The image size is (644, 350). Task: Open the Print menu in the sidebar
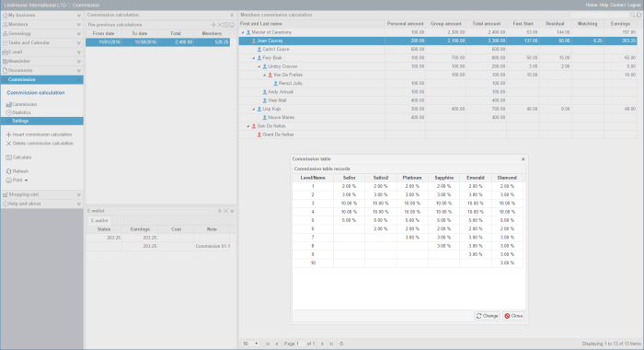[x=17, y=181]
